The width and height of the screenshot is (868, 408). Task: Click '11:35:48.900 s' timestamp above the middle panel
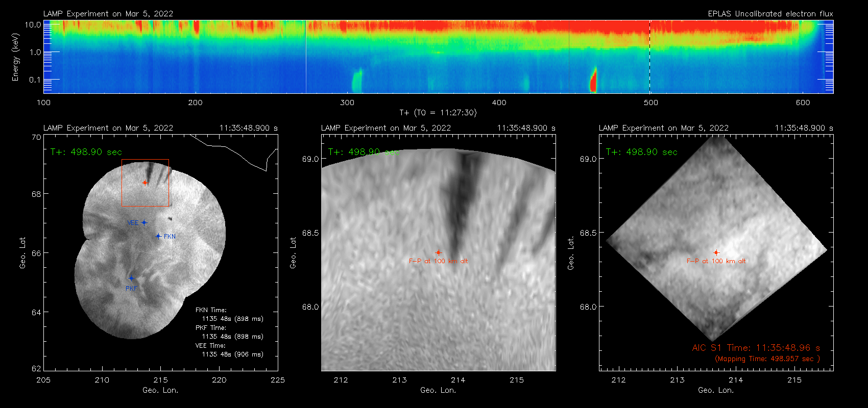tap(526, 128)
